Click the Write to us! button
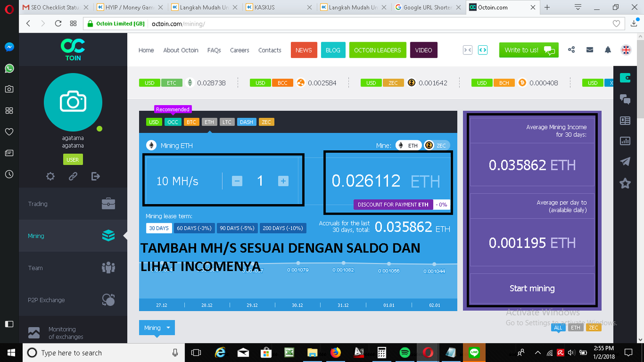 click(529, 50)
